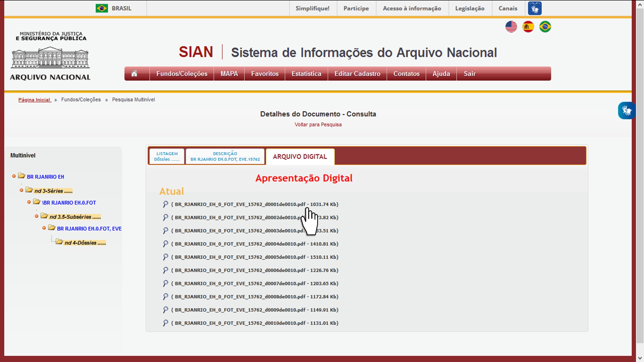The height and width of the screenshot is (362, 644).
Task: Click the Voltar para Pesquisa link
Action: tap(318, 124)
